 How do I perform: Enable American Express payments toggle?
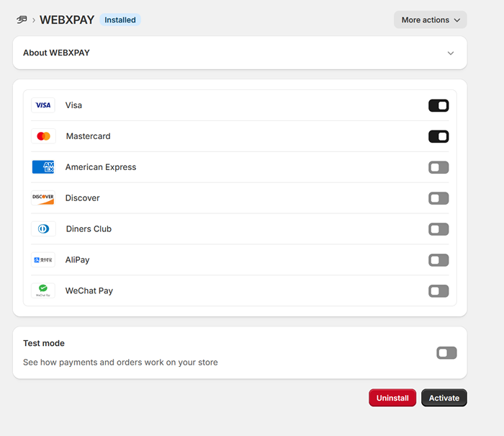click(x=438, y=168)
